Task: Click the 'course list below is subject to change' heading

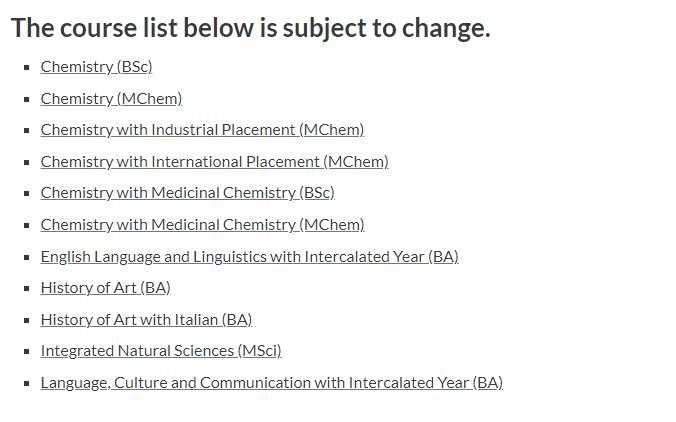Action: click(250, 28)
